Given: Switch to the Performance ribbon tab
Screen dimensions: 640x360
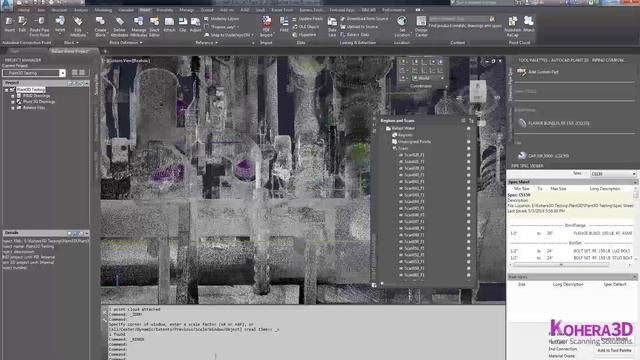Looking at the screenshot, I should point(394,10).
